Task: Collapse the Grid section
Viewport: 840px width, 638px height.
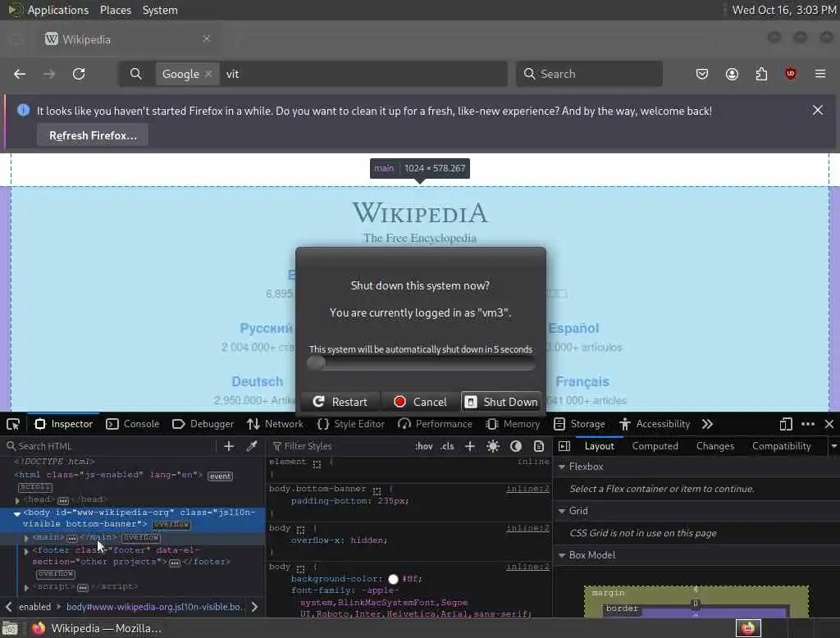Action: click(562, 511)
